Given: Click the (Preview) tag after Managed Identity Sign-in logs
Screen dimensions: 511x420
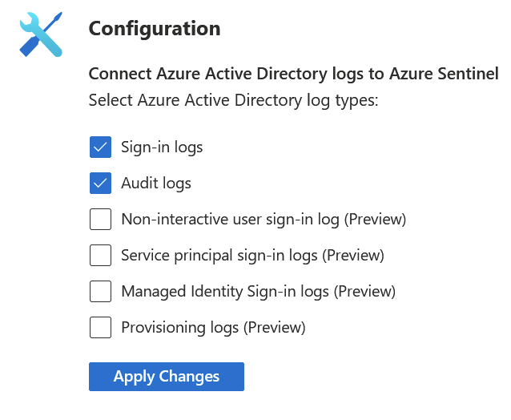Looking at the screenshot, I should 364,292.
